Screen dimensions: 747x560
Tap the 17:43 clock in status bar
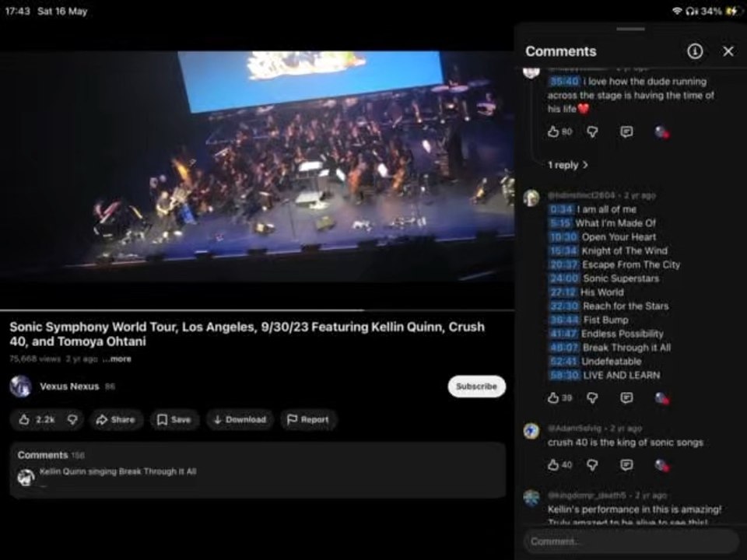click(18, 11)
